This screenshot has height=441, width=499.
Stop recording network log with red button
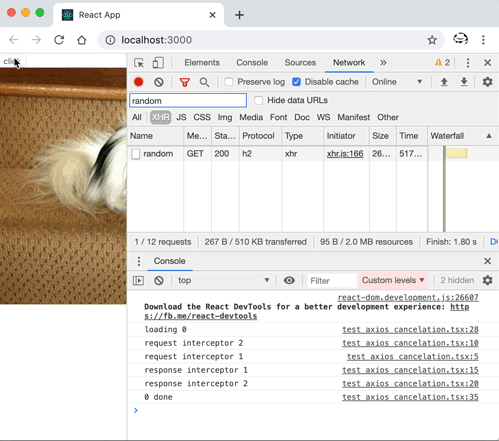coord(139,82)
